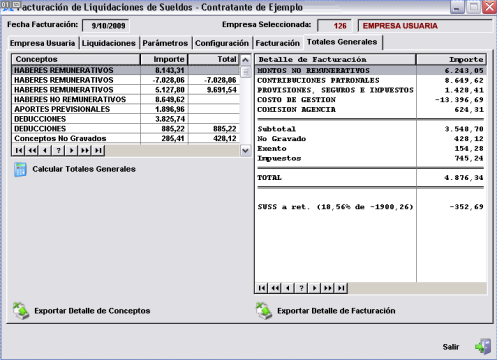Go to next record in Conceptos navigator
This screenshot has height=360, width=497.
point(71,150)
